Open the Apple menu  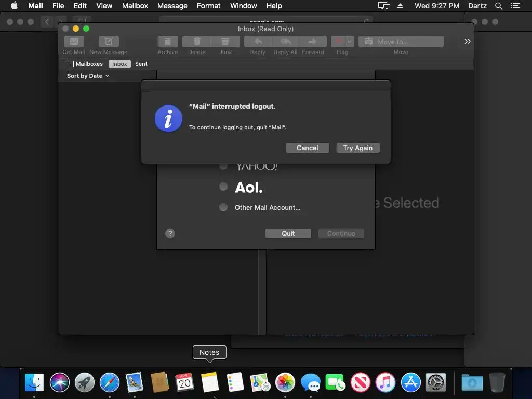click(14, 6)
